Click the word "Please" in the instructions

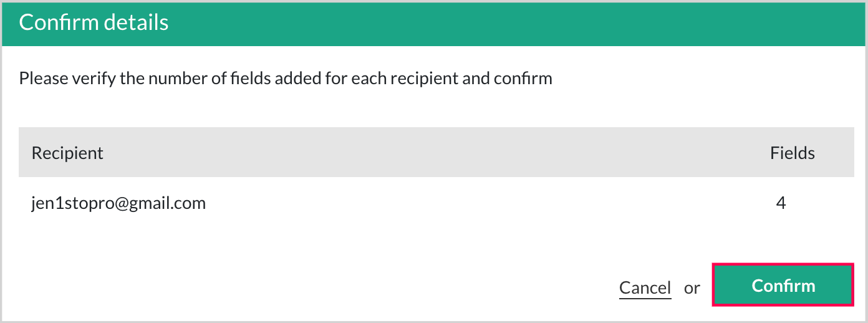click(x=40, y=79)
